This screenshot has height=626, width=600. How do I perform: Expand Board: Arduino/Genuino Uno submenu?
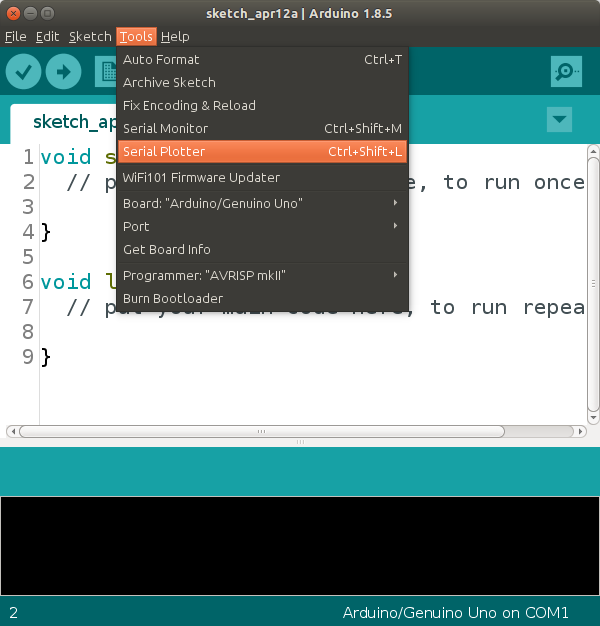[263, 204]
